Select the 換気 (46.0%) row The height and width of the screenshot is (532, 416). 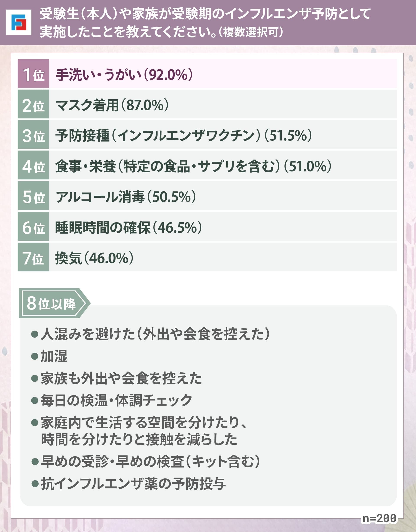point(207,257)
